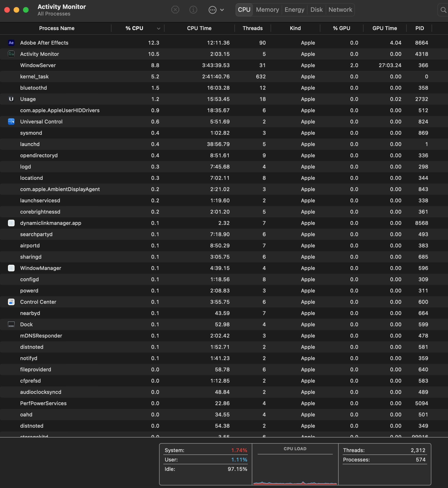Viewport: 448px width, 488px height.
Task: Select the powerd process row
Action: (x=224, y=291)
